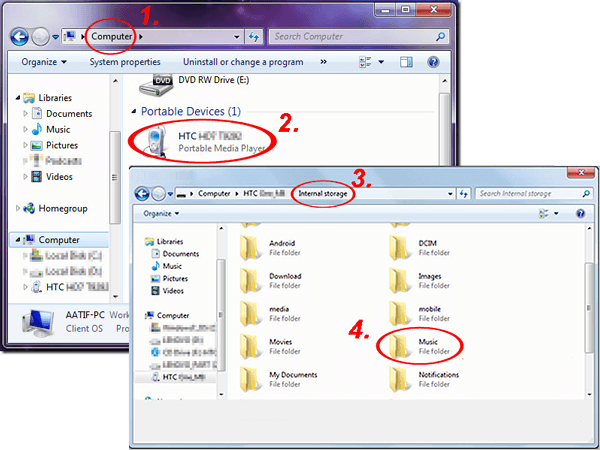Open address dropdown in Internal storage window
600x450 pixels.
[x=450, y=194]
